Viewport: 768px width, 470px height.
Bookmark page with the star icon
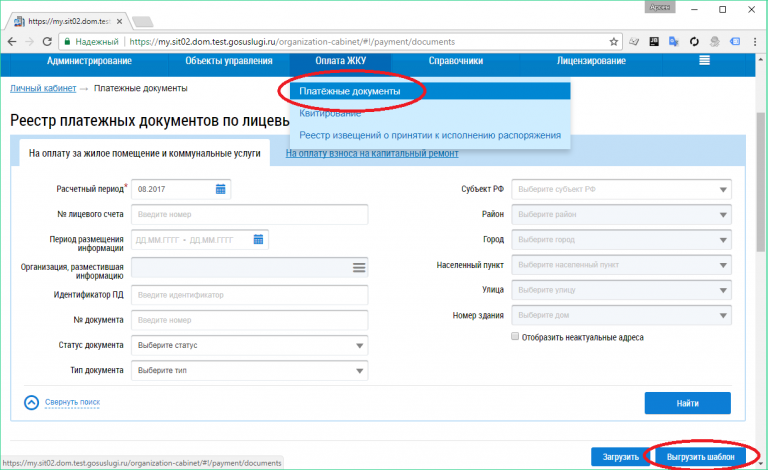612,42
